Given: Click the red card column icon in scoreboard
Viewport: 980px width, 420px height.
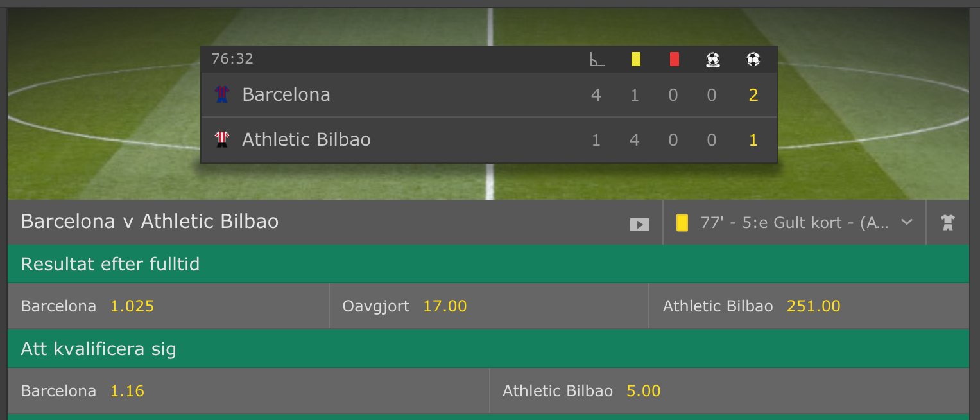Looking at the screenshot, I should click(674, 60).
